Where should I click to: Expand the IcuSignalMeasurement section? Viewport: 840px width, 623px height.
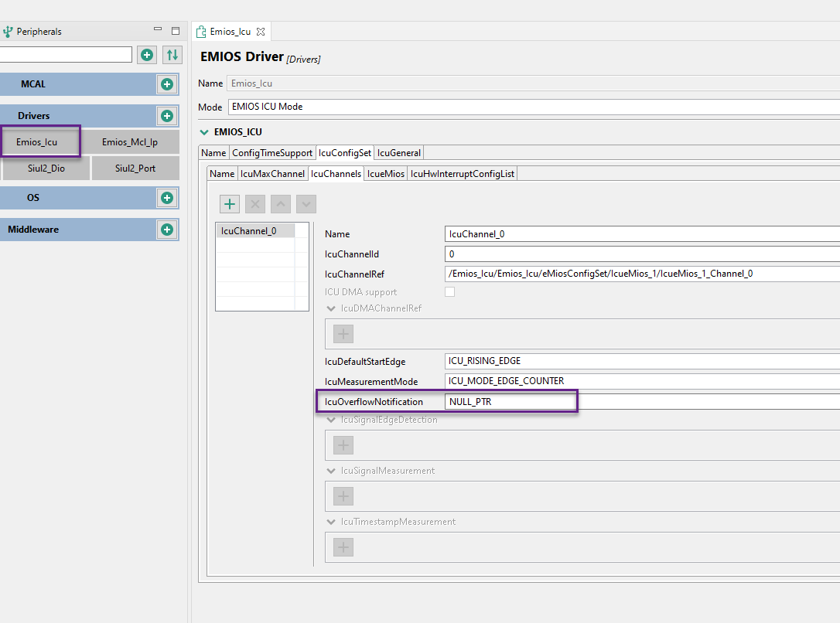(x=330, y=471)
